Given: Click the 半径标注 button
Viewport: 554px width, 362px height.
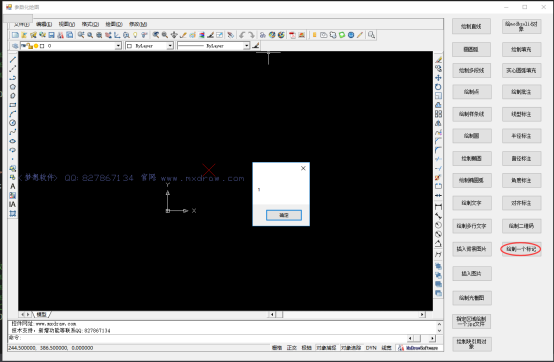Looking at the screenshot, I should coord(521,136).
